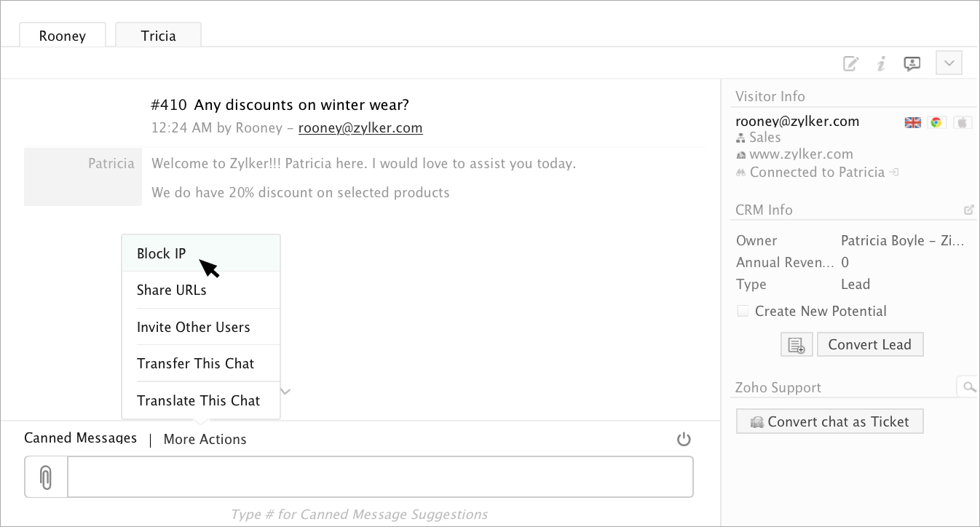The width and height of the screenshot is (980, 527).
Task: Click the chat message input field
Action: (380, 478)
